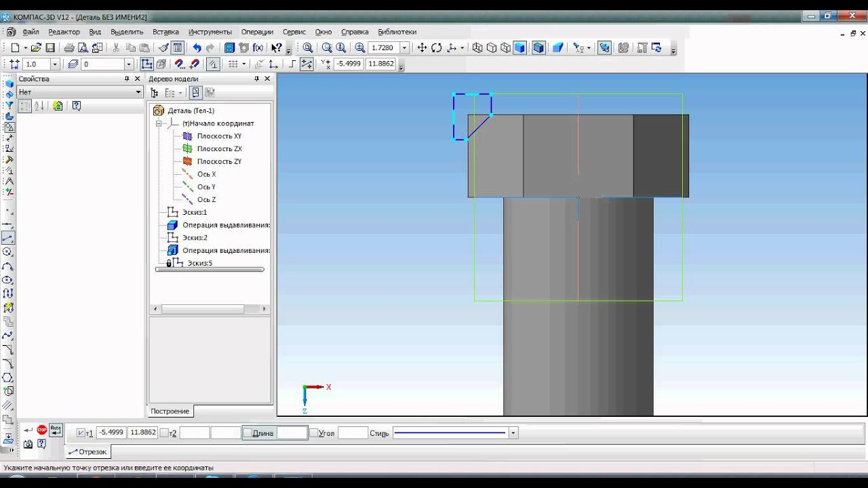
Task: Toggle the Properties manager list icon
Action: (178, 47)
